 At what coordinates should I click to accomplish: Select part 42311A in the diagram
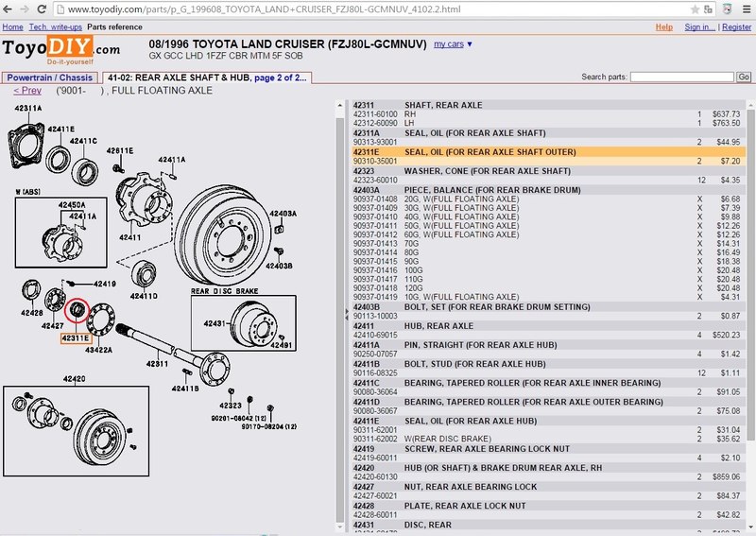click(28, 108)
